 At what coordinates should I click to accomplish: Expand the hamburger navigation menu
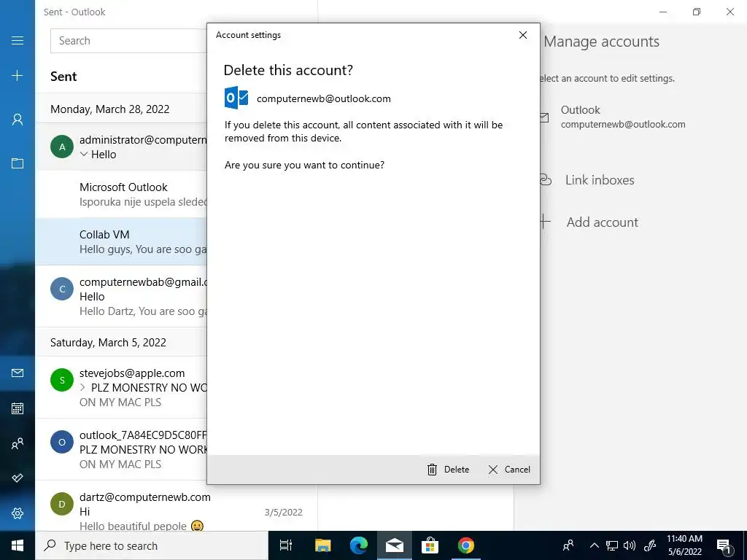[x=18, y=41]
